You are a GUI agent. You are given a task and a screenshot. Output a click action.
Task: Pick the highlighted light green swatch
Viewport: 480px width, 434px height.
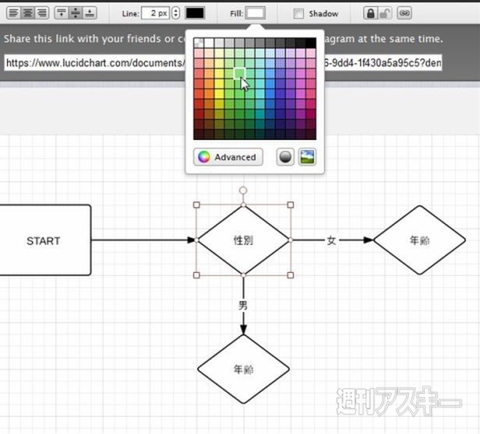click(239, 73)
